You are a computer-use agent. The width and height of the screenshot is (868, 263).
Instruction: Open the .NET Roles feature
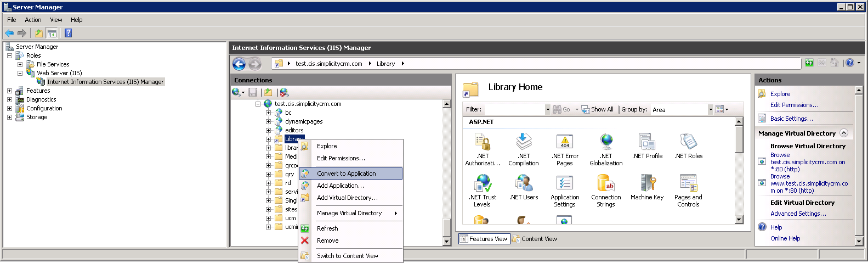pyautogui.click(x=689, y=146)
